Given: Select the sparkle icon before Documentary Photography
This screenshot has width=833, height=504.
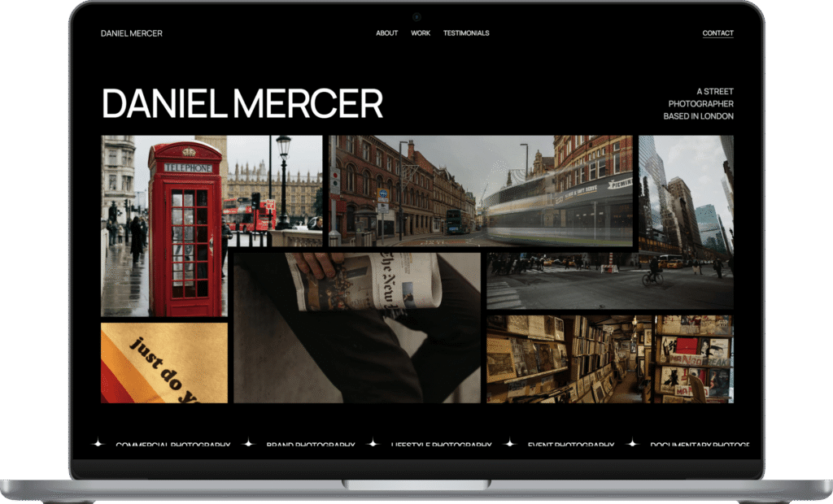Looking at the screenshot, I should pyautogui.click(x=632, y=444).
